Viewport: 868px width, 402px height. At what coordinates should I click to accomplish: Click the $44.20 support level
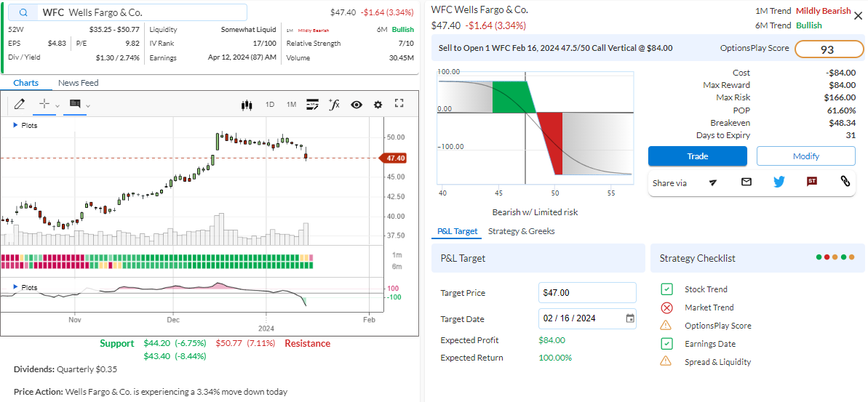click(x=156, y=343)
